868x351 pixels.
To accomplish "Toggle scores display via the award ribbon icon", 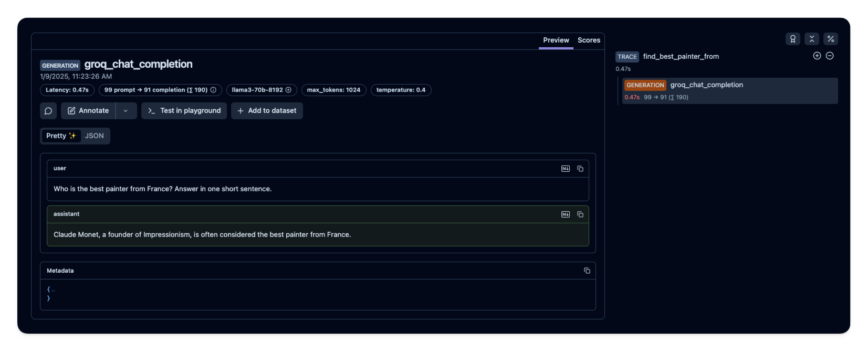I will tap(793, 39).
